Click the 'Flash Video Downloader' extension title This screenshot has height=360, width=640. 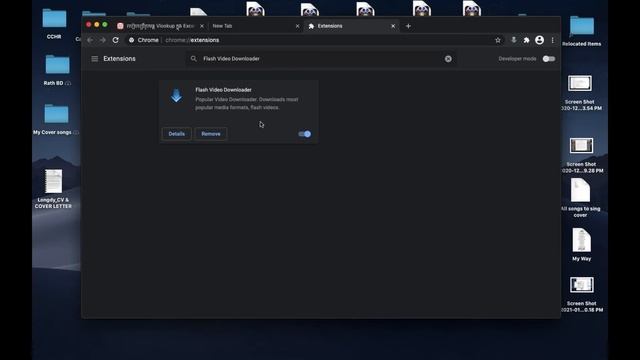223,90
